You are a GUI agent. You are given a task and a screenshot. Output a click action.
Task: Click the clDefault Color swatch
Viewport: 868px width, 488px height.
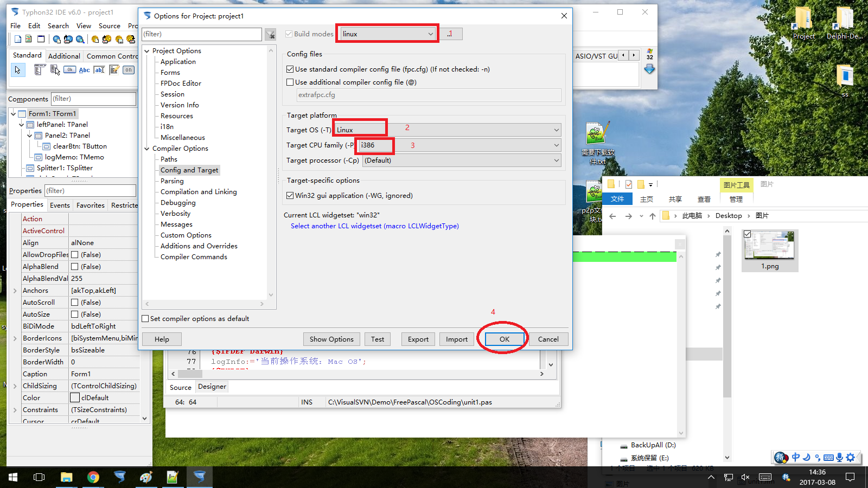tap(75, 398)
